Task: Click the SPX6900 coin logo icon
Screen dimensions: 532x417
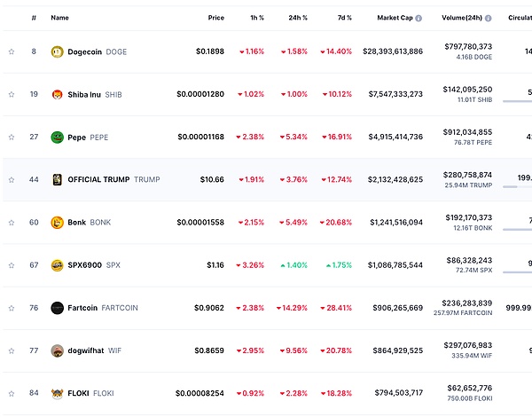Action: point(58,264)
